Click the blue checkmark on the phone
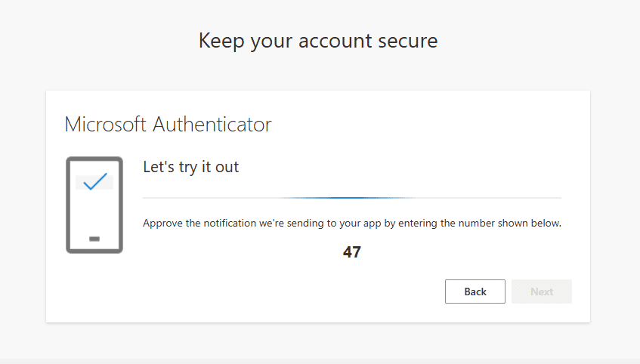This screenshot has width=640, height=364. click(x=95, y=182)
